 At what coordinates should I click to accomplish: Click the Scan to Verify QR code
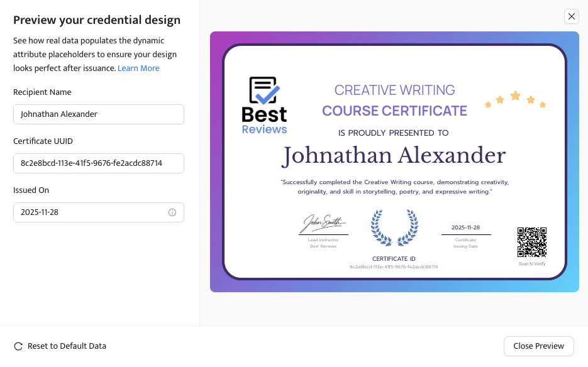[531, 241]
